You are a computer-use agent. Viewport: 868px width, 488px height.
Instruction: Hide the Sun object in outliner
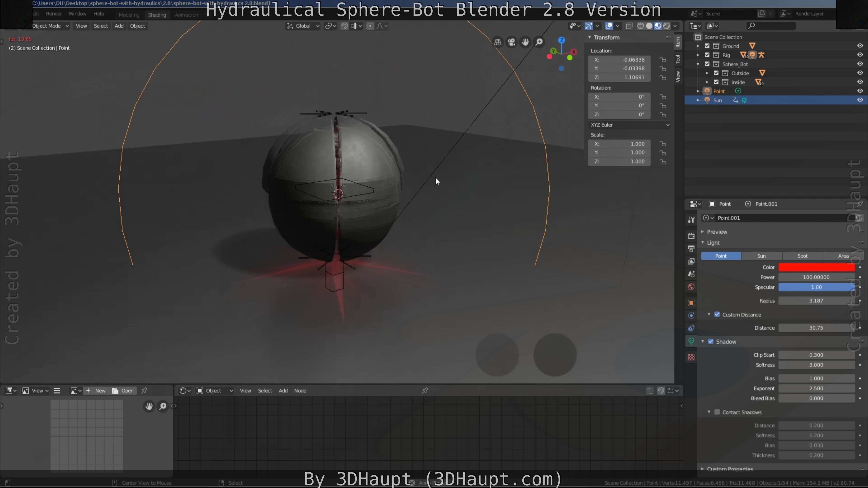coord(860,100)
